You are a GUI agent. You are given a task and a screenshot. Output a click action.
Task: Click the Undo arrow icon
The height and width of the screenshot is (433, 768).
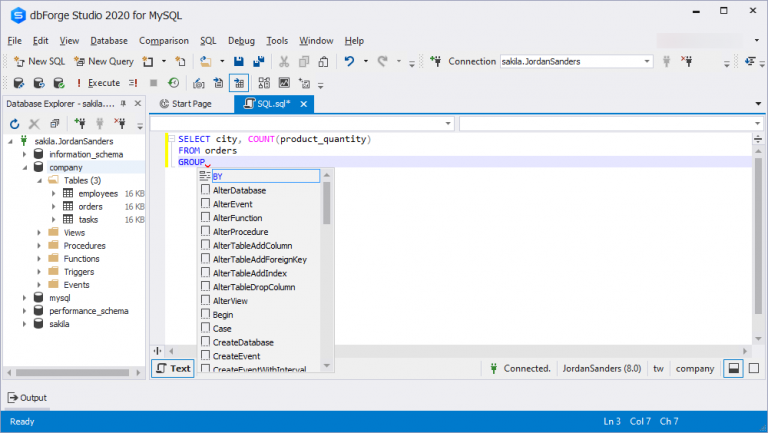point(349,61)
